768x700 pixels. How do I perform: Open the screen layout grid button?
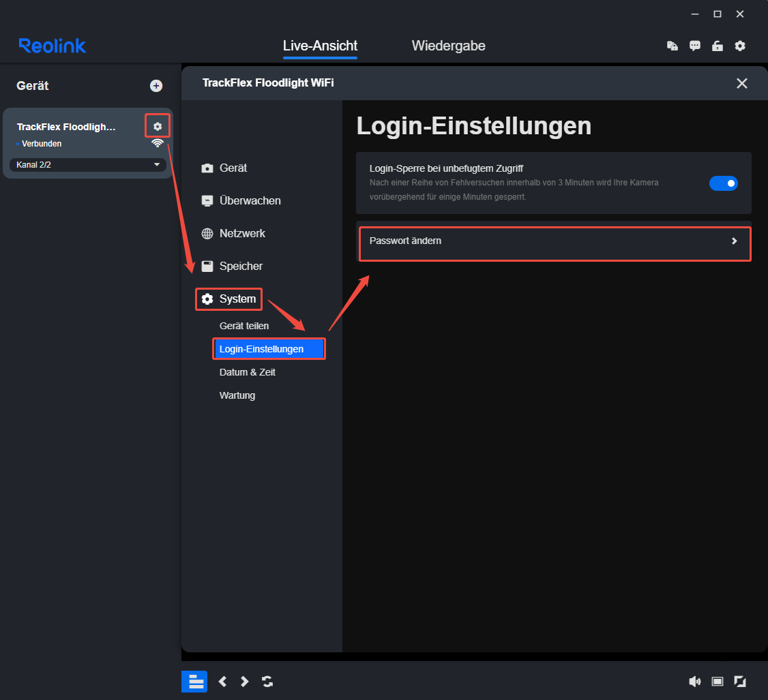point(194,682)
